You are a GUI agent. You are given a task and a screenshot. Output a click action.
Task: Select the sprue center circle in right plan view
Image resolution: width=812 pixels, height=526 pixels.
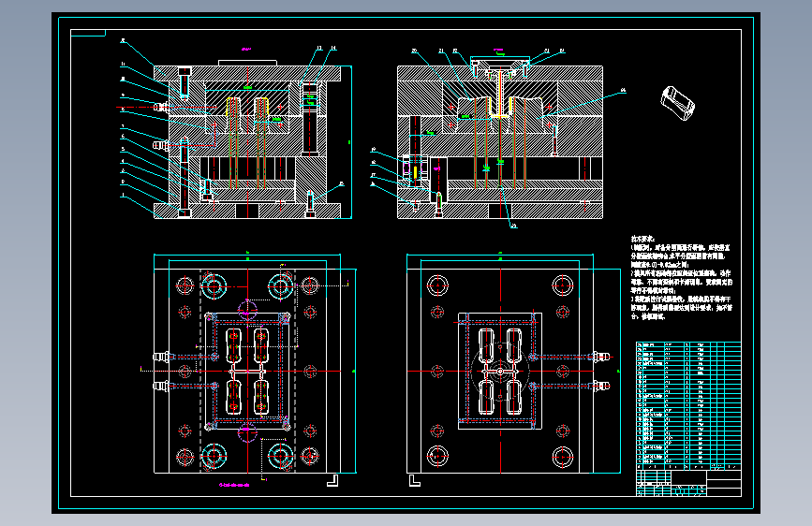point(500,372)
